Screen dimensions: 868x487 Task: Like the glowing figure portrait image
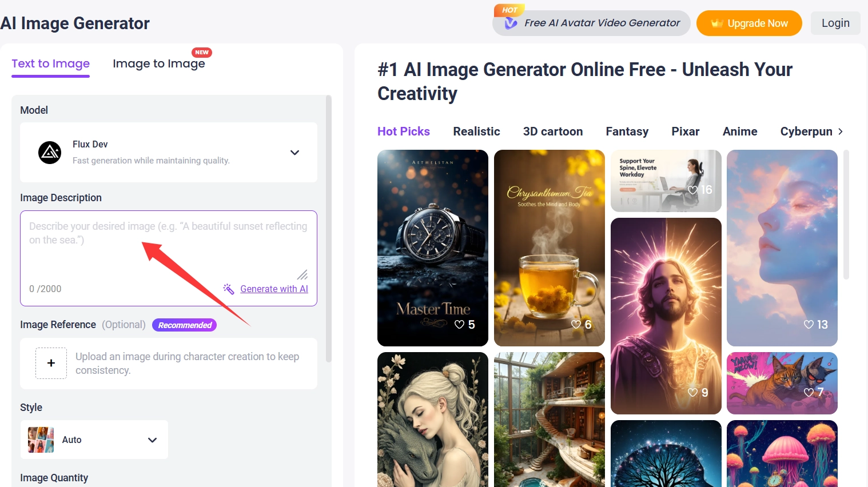(x=692, y=393)
